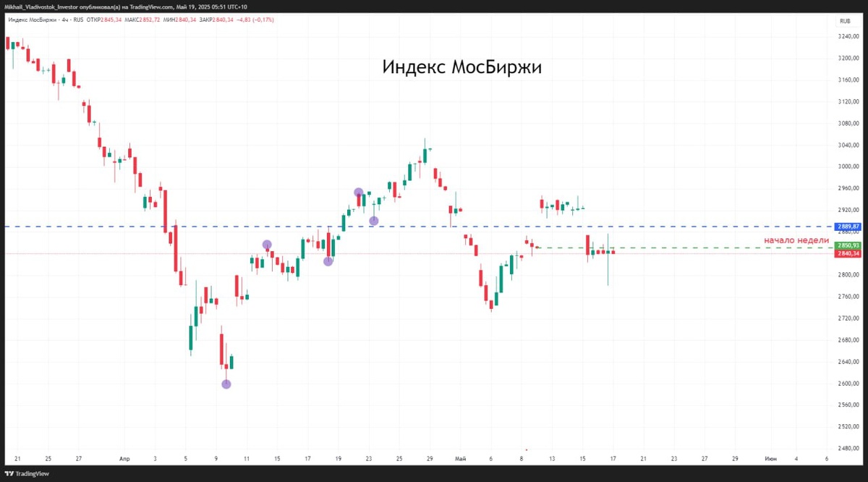Click the 2760,00 price axis label
This screenshot has width=868, height=482.
click(847, 297)
